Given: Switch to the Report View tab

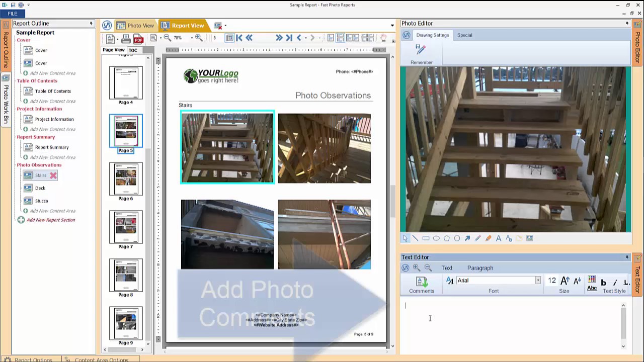Looking at the screenshot, I should click(183, 26).
